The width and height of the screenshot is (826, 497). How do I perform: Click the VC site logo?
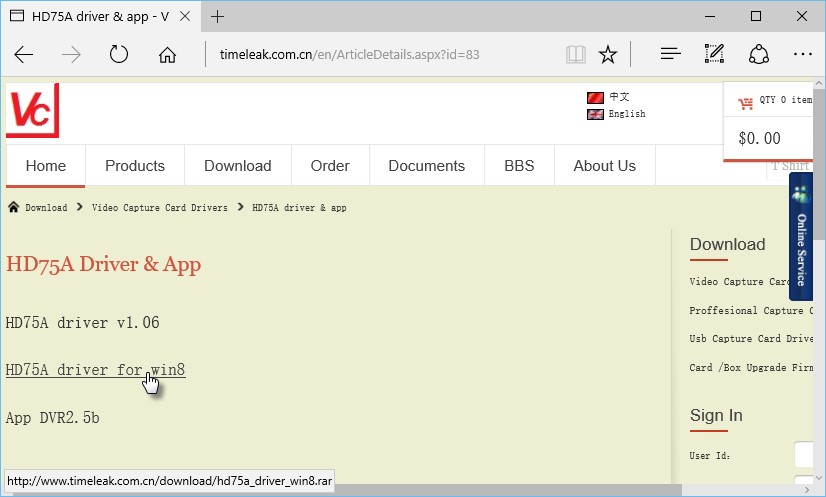coord(32,110)
